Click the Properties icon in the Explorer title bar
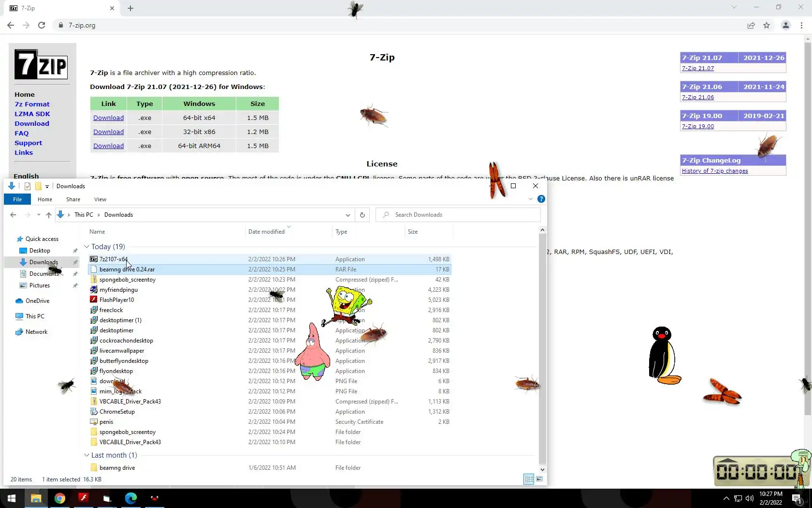This screenshot has width=812, height=508. tap(28, 186)
